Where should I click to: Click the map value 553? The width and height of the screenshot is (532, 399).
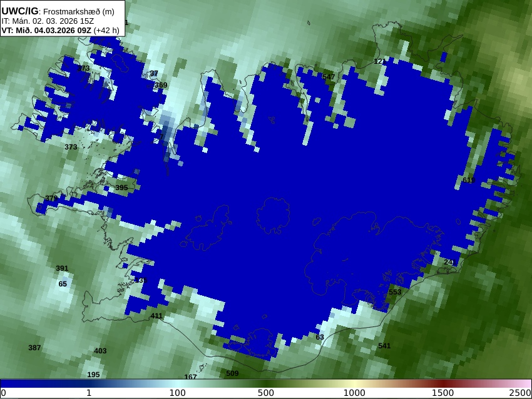pos(395,292)
